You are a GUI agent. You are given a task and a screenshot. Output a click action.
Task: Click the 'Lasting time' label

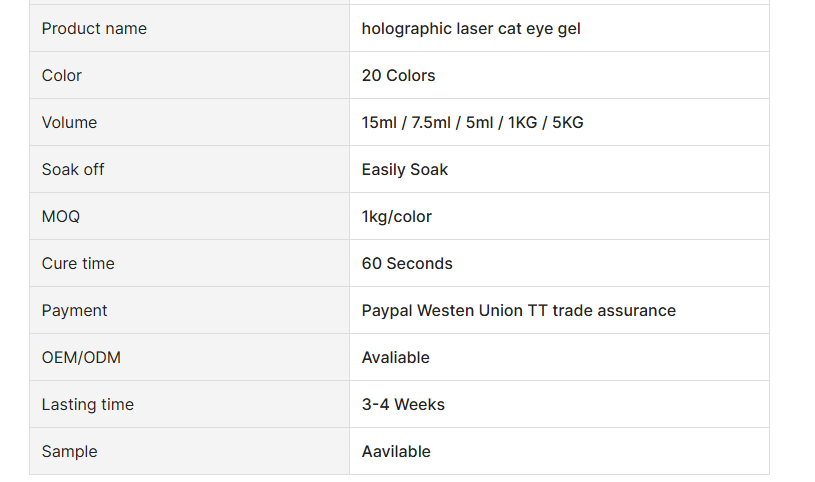click(x=88, y=405)
